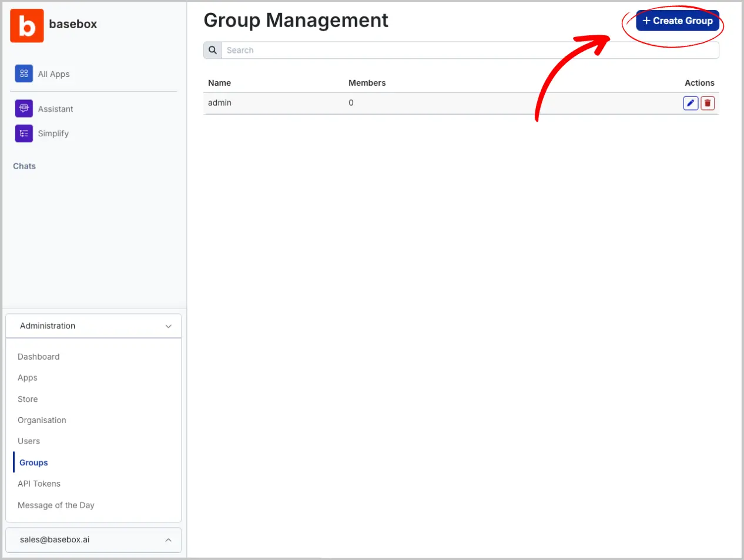
Task: Open Message of the Day settings
Action: pyautogui.click(x=56, y=505)
